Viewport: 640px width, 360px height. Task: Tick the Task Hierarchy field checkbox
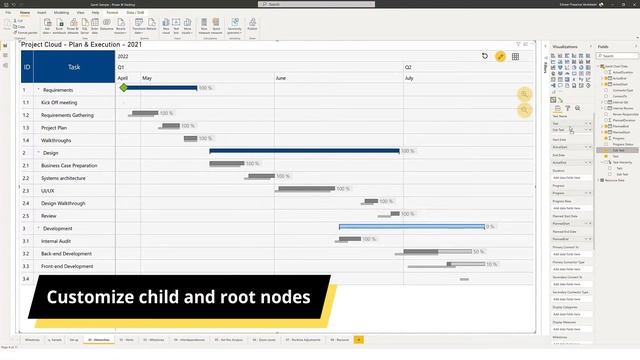click(606, 162)
